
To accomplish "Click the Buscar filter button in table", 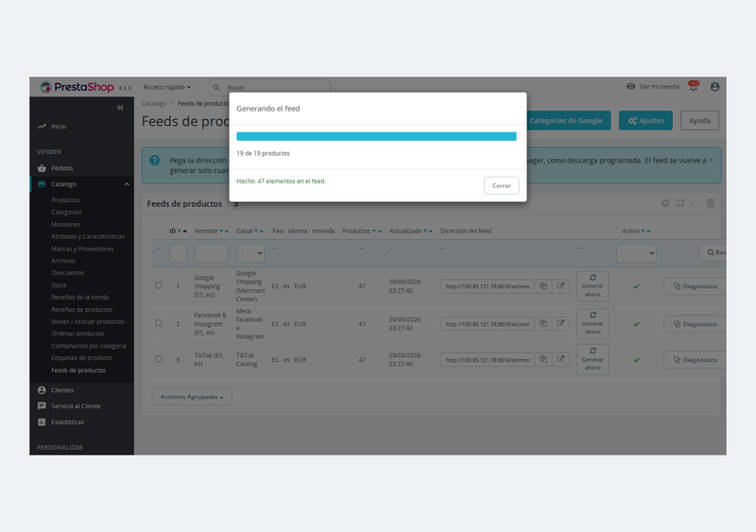I will pyautogui.click(x=713, y=252).
